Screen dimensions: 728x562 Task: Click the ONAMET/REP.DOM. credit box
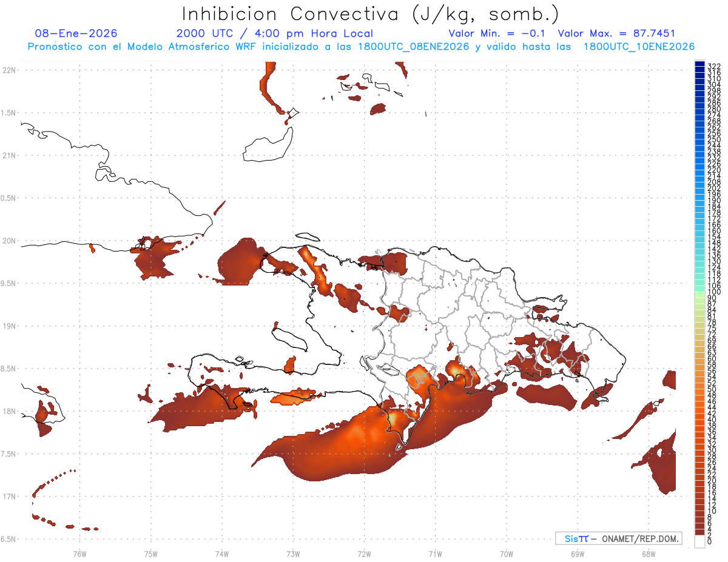(x=618, y=538)
